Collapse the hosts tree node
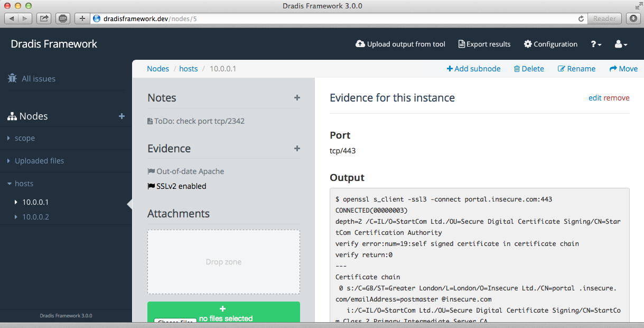 [9, 184]
